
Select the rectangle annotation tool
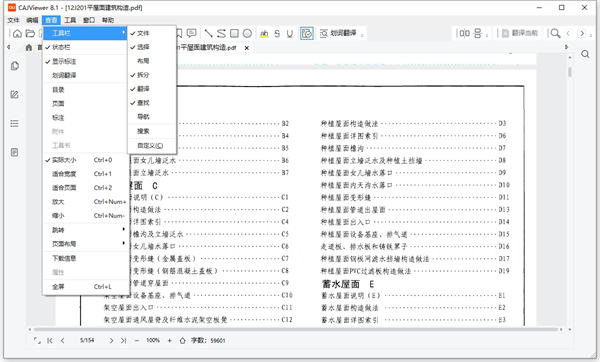(x=235, y=33)
